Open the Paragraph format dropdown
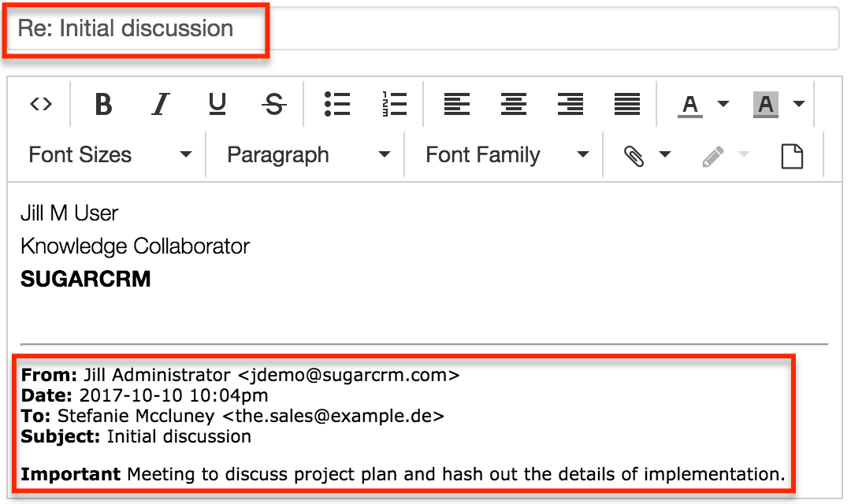The width and height of the screenshot is (851, 504). pyautogui.click(x=308, y=155)
